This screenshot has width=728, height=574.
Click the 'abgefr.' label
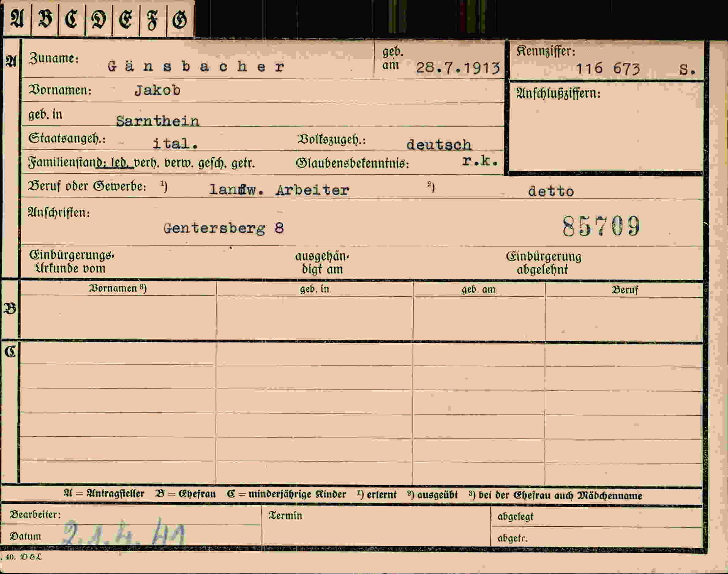click(x=512, y=538)
